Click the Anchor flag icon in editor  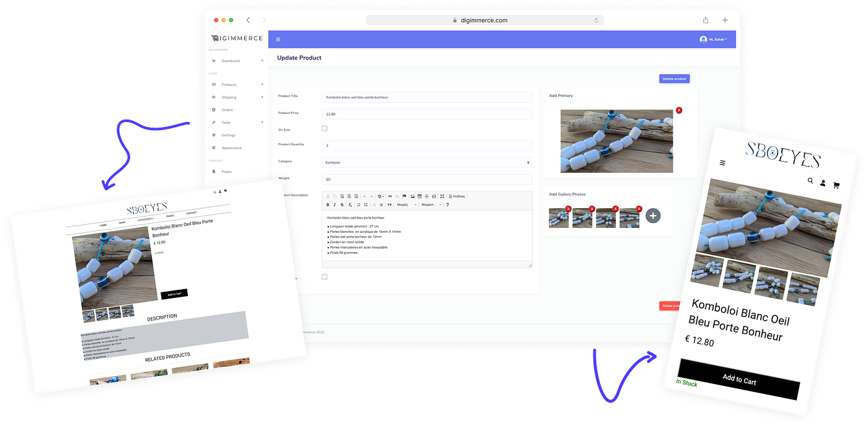point(404,196)
